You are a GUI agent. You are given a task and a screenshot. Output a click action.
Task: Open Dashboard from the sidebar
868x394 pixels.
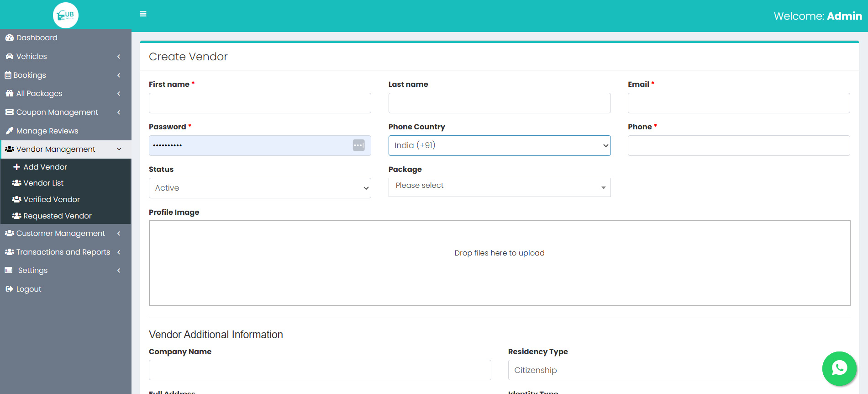tap(66, 37)
